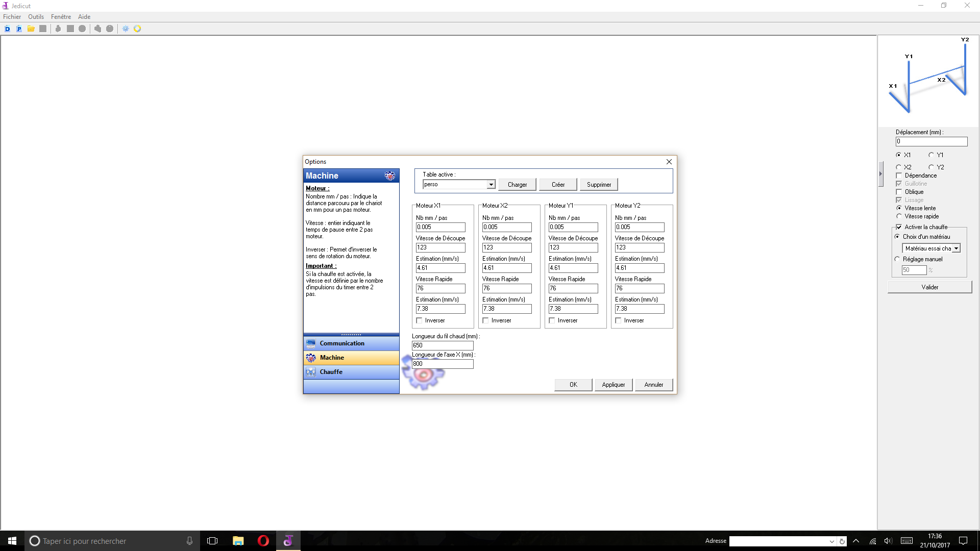The height and width of the screenshot is (551, 980).
Task: Click the Communication panel icon in sidebar
Action: click(311, 343)
